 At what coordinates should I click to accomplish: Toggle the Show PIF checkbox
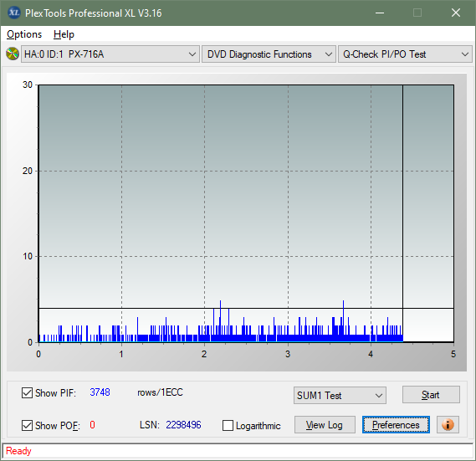[27, 392]
